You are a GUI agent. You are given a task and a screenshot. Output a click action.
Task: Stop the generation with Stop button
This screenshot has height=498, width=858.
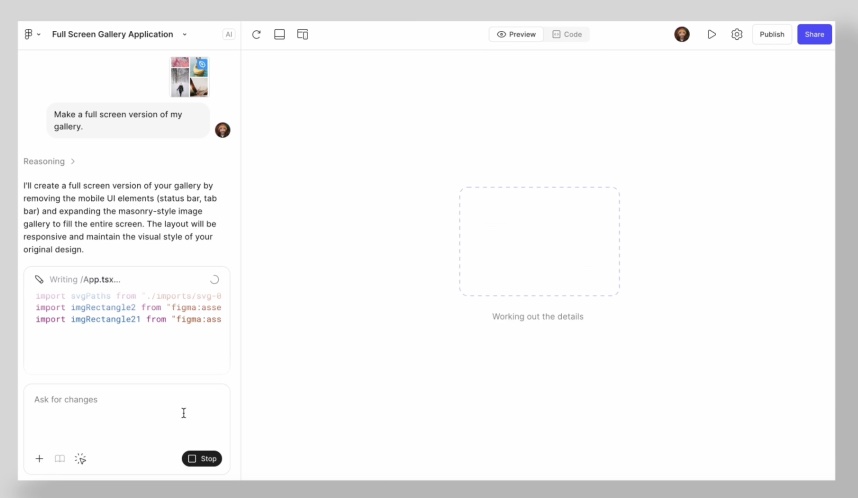pos(202,459)
